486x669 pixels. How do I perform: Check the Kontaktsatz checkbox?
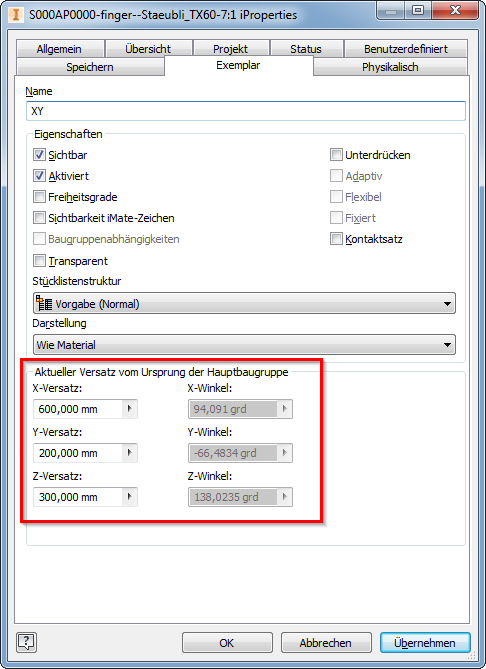tap(336, 239)
